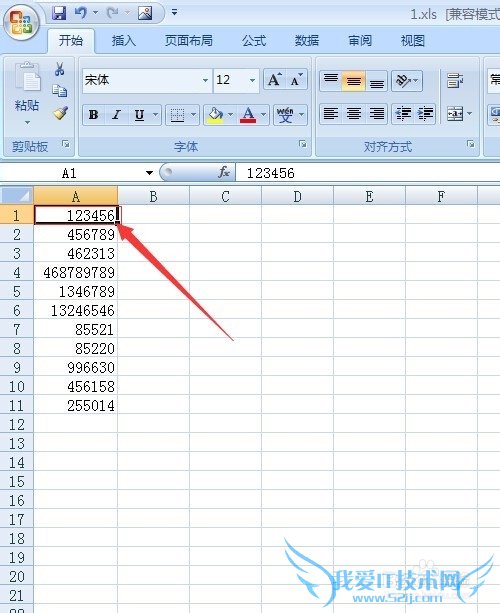Switch to the 页面布局 tab
The width and height of the screenshot is (500, 613).
coord(188,41)
